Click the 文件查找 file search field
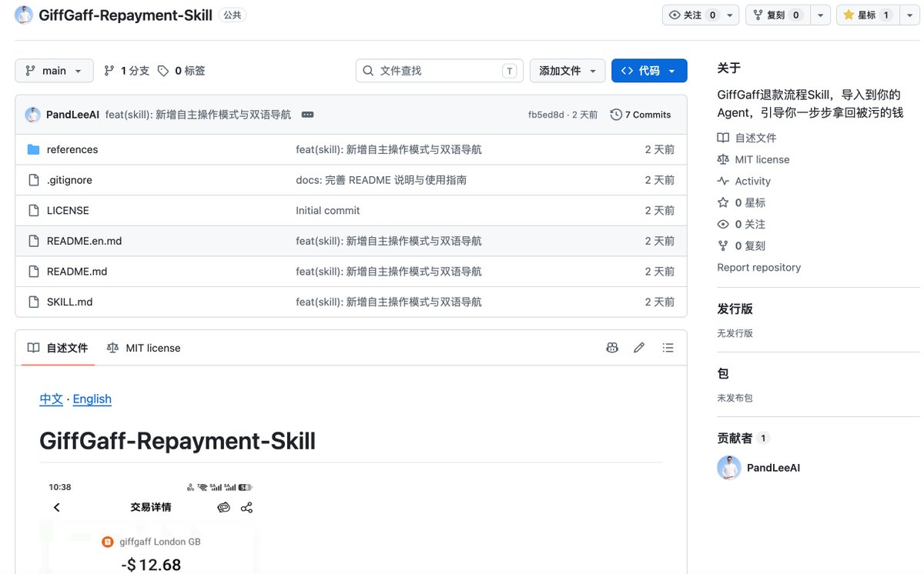This screenshot has width=924, height=574. 440,71
